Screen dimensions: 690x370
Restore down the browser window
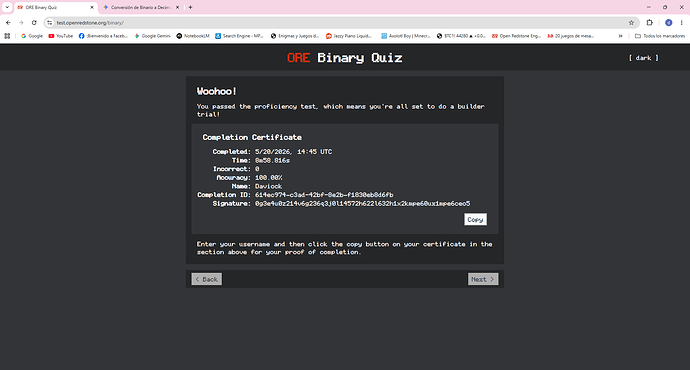click(x=665, y=7)
